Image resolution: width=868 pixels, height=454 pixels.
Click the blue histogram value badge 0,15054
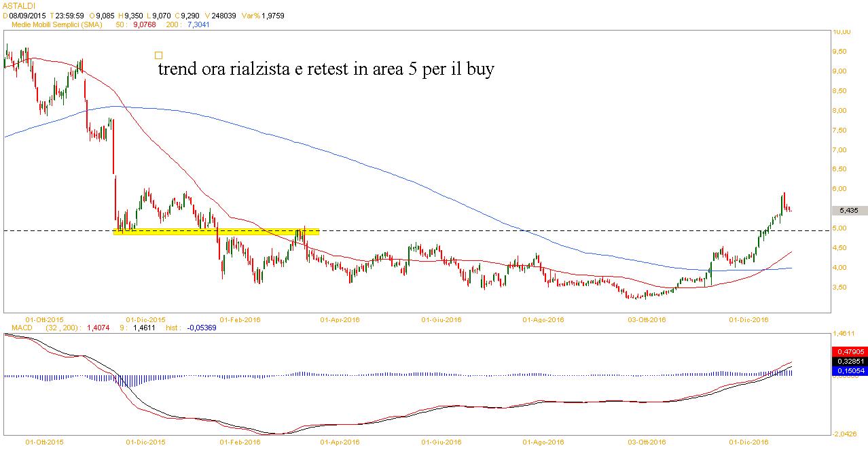point(848,371)
